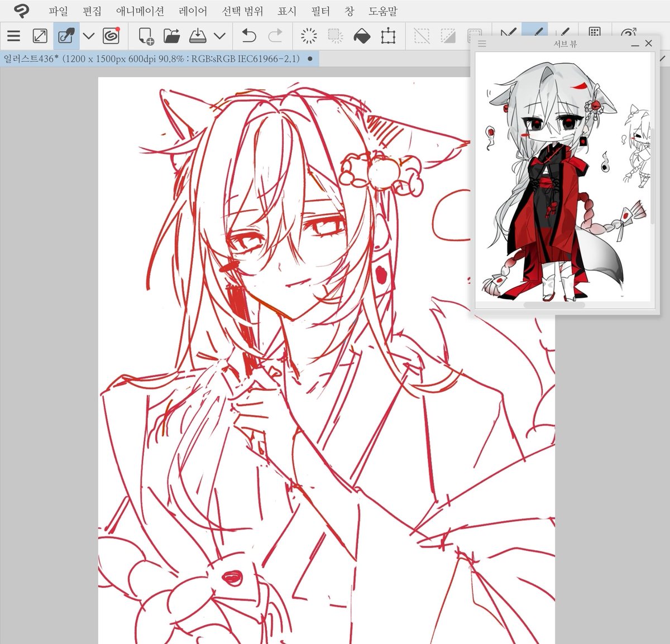Open the Sub View panel menu icon
This screenshot has height=644, width=670.
[x=482, y=44]
